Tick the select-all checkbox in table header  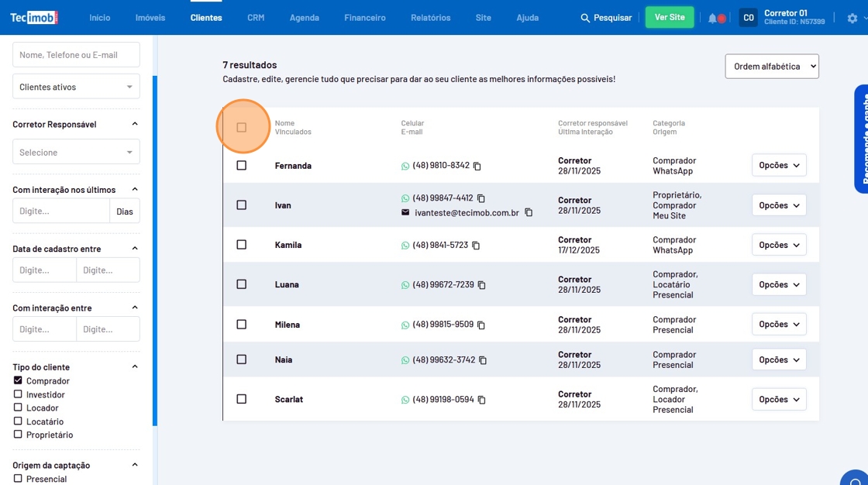pos(241,127)
